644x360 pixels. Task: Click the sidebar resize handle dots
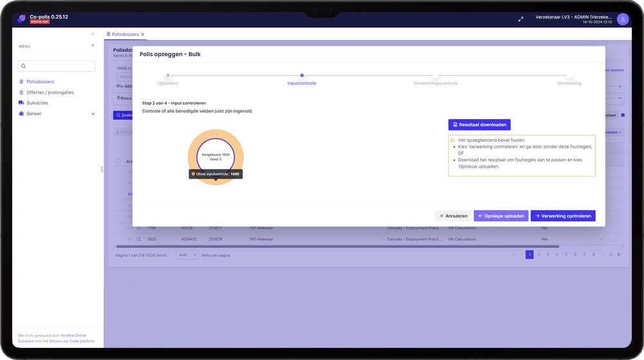coord(102,169)
